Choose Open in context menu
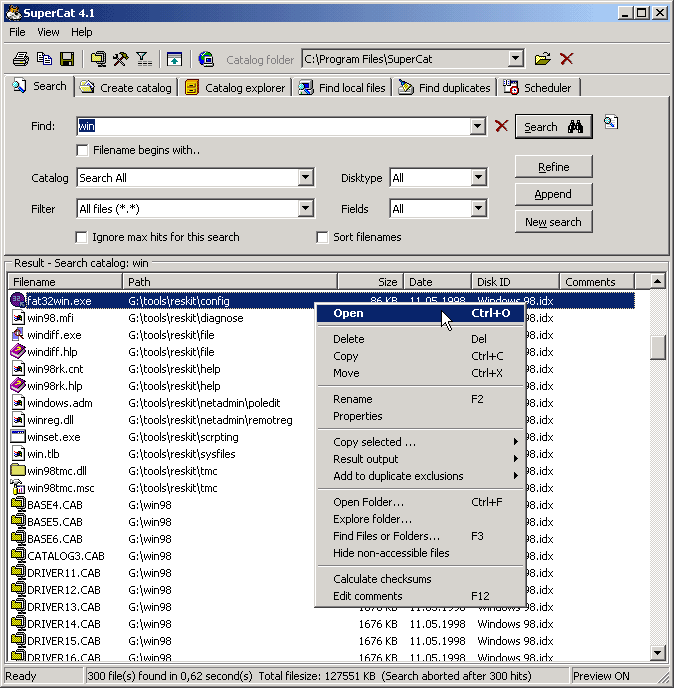Viewport: 674px width, 688px height. (420, 313)
